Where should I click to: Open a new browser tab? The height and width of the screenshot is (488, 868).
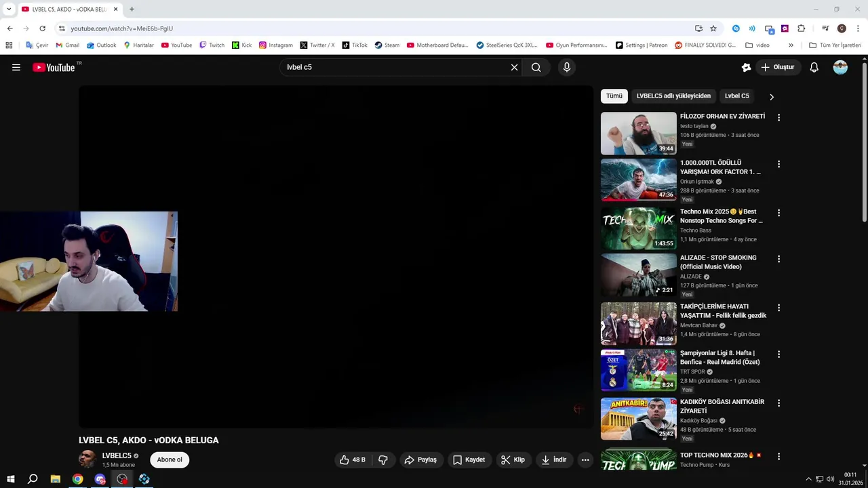click(132, 9)
